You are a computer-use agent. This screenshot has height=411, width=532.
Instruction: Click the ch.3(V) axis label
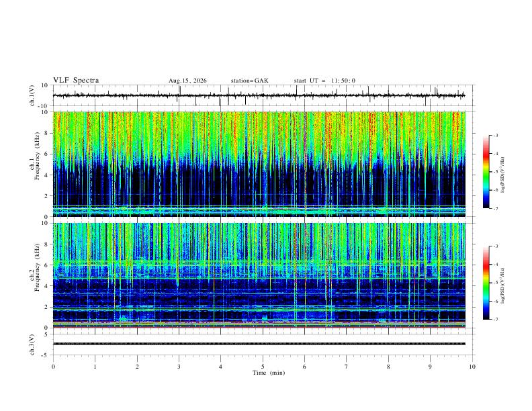32,345
